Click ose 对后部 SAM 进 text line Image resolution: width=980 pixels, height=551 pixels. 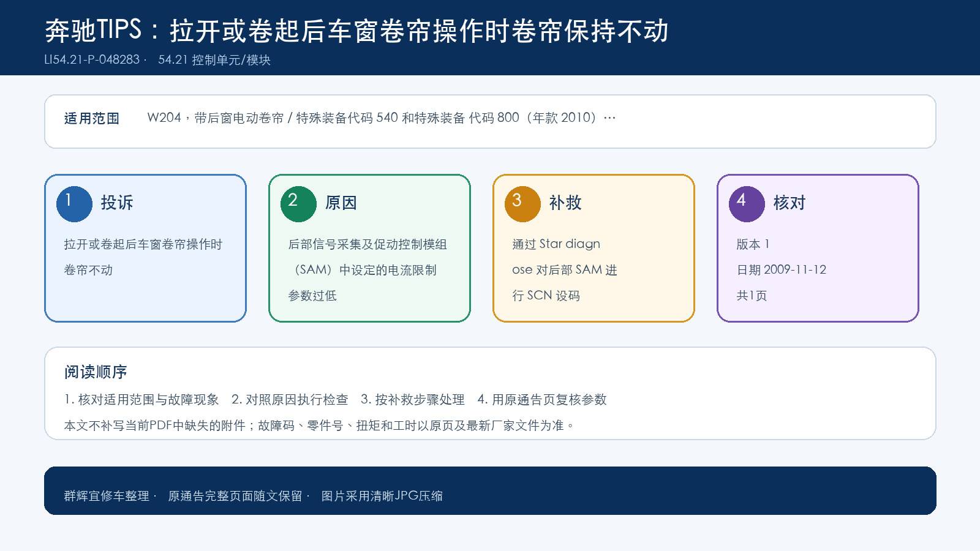pyautogui.click(x=565, y=270)
